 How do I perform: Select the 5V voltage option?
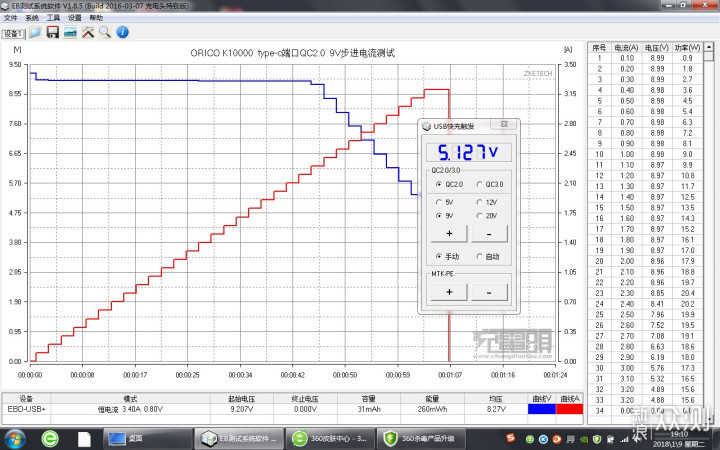pyautogui.click(x=437, y=201)
